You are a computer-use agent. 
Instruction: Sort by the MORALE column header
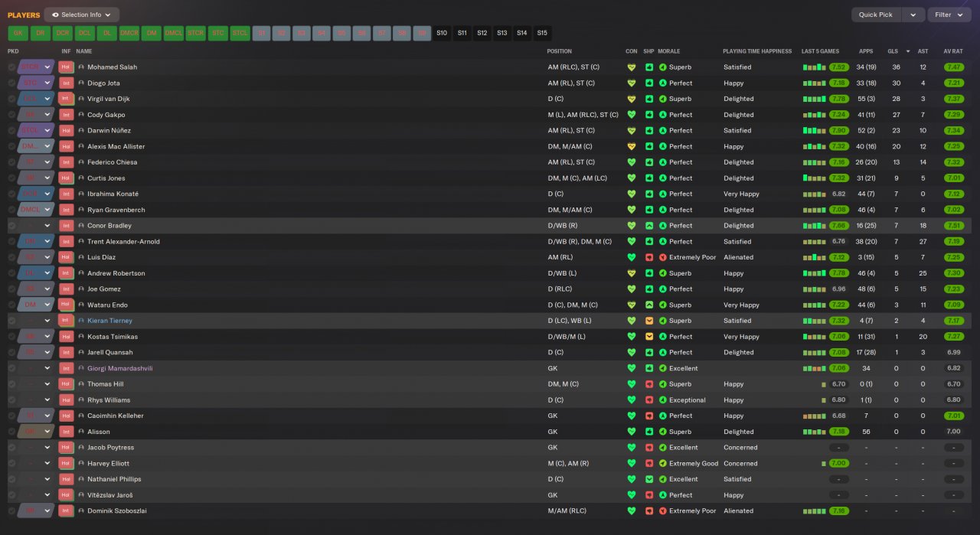click(670, 51)
